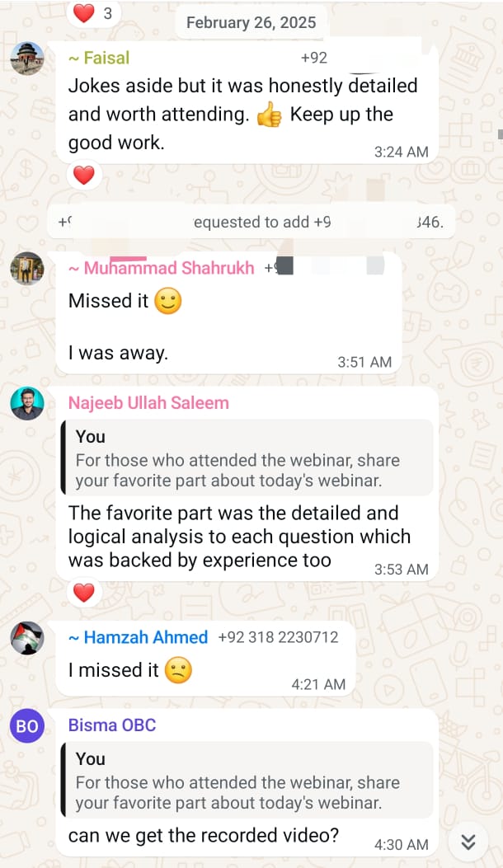Click the BO initials avatar
503x868 pixels.
27,725
